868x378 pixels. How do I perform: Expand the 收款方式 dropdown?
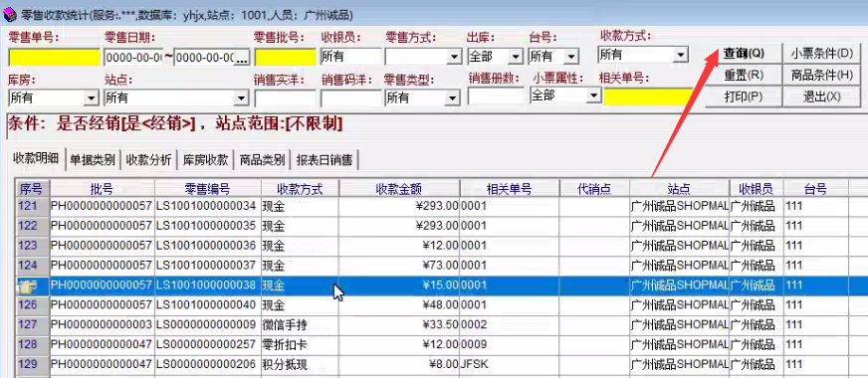[x=681, y=55]
